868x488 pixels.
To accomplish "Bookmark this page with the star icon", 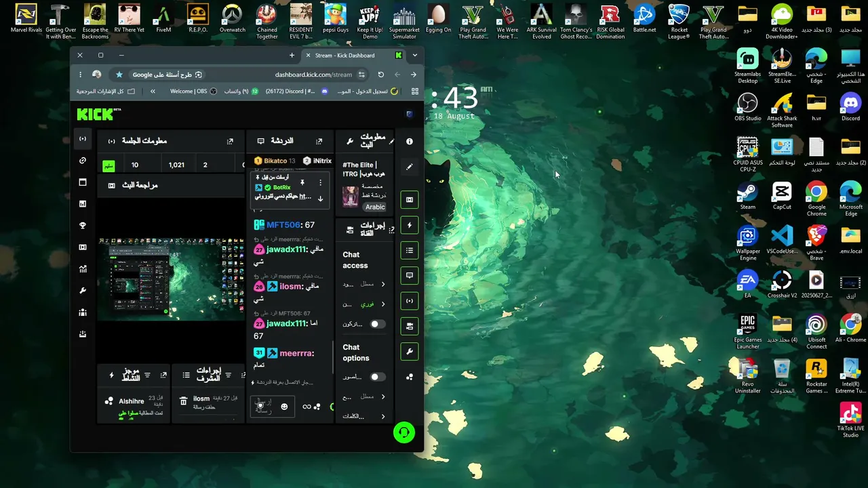I will pyautogui.click(x=119, y=75).
